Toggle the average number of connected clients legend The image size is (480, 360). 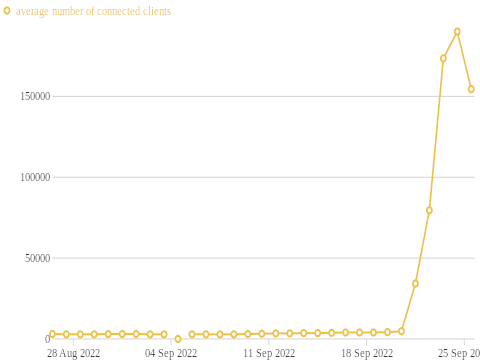click(x=93, y=11)
